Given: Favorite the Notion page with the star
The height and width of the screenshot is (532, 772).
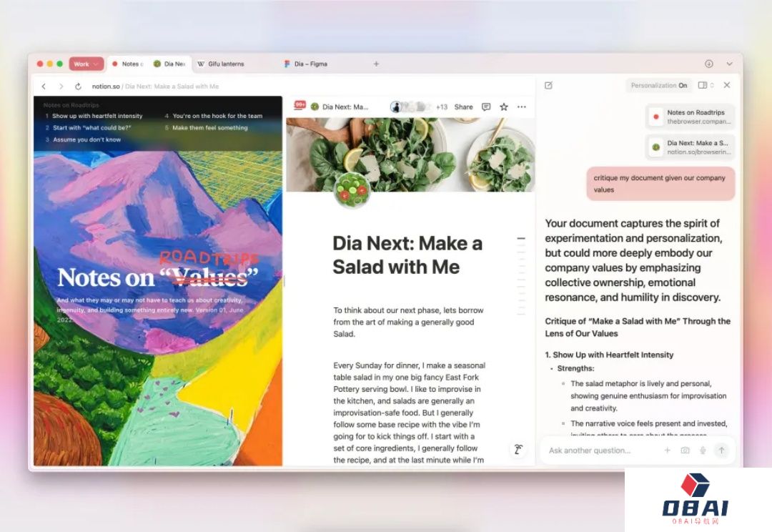Looking at the screenshot, I should [x=504, y=107].
